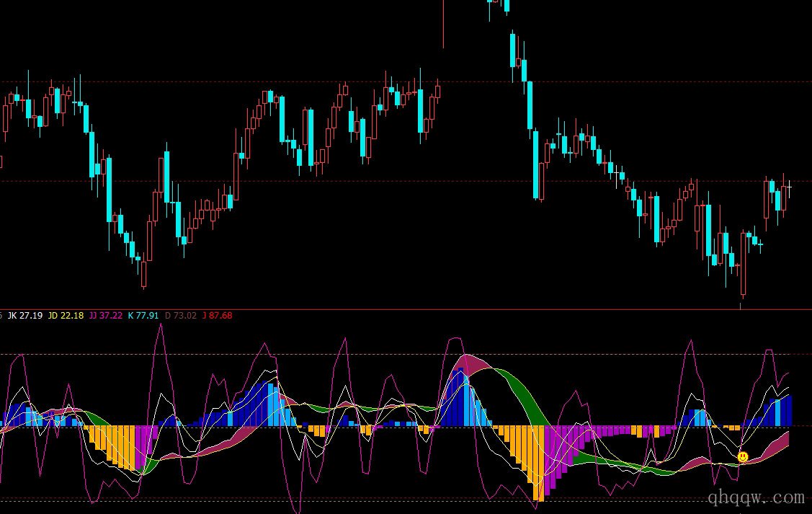812x514 pixels.
Task: Select the yellow JD 22.18 indicator label
Action: tap(66, 316)
